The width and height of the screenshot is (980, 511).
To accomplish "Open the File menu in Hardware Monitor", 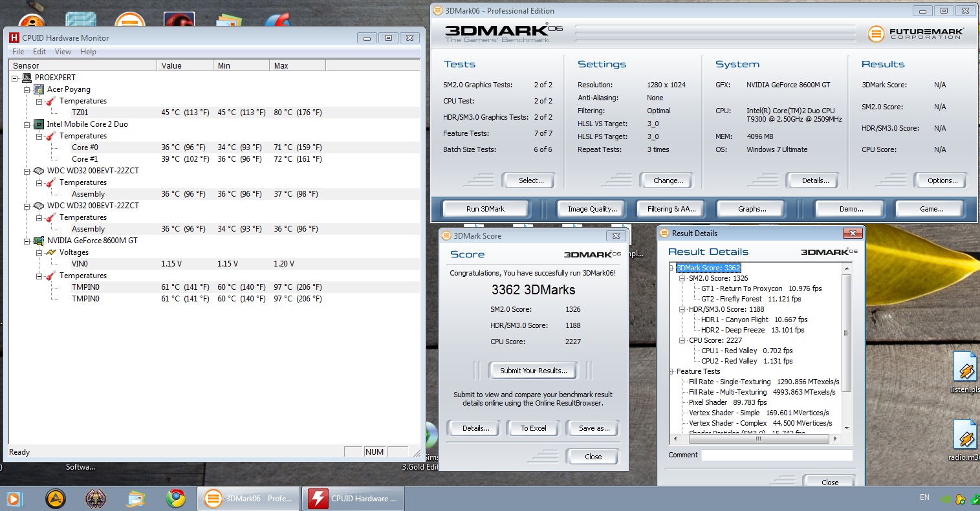I will click(18, 52).
